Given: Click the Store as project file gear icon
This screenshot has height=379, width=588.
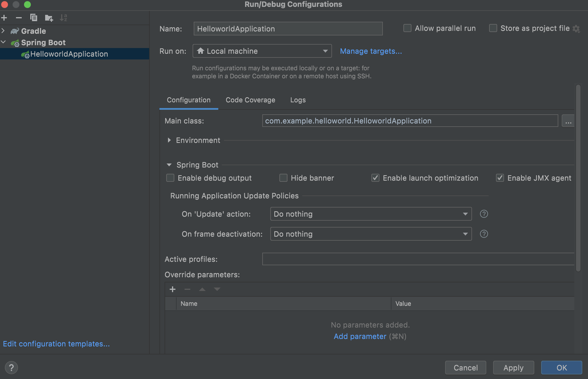Looking at the screenshot, I should tap(576, 29).
